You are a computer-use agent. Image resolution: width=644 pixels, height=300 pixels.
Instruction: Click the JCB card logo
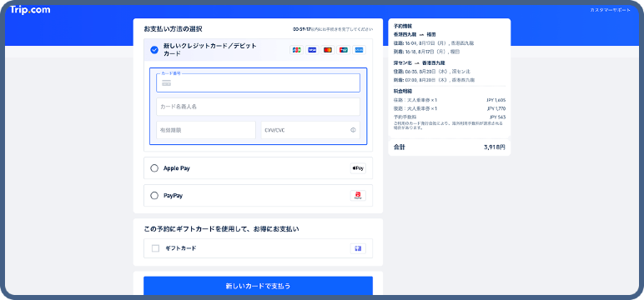pos(296,50)
